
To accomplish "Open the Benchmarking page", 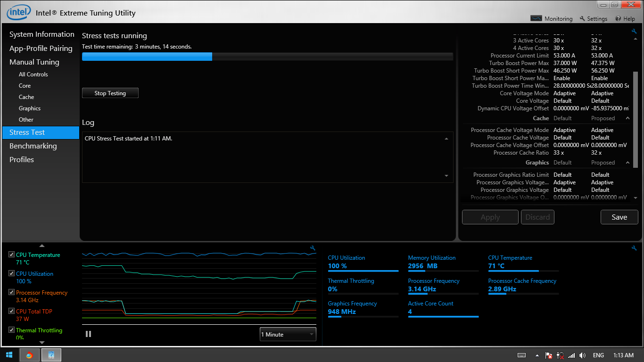I will tap(33, 146).
